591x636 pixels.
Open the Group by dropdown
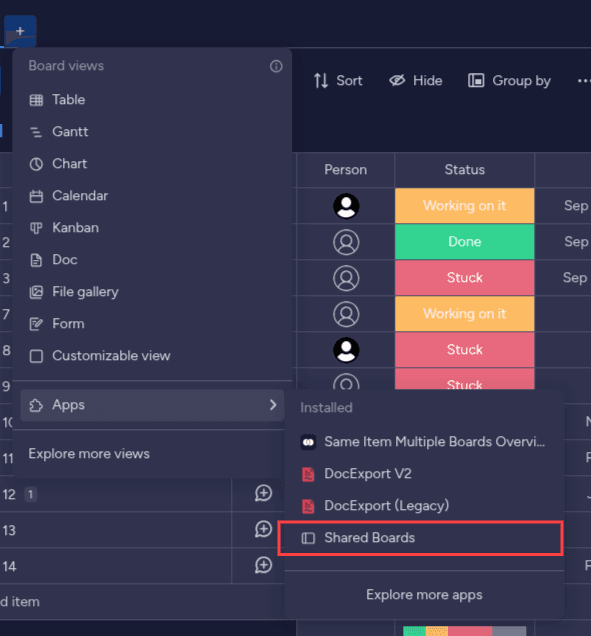coord(509,80)
